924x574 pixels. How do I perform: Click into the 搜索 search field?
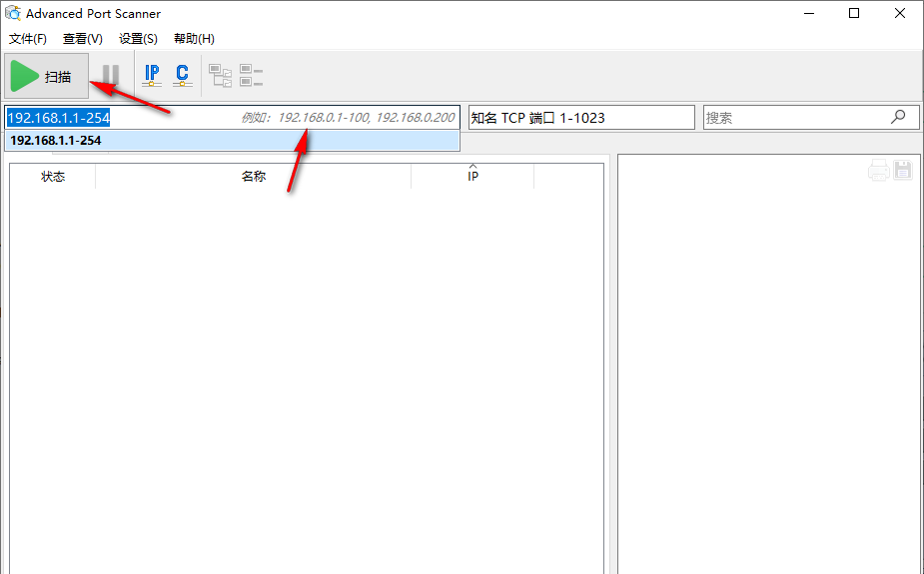(794, 118)
